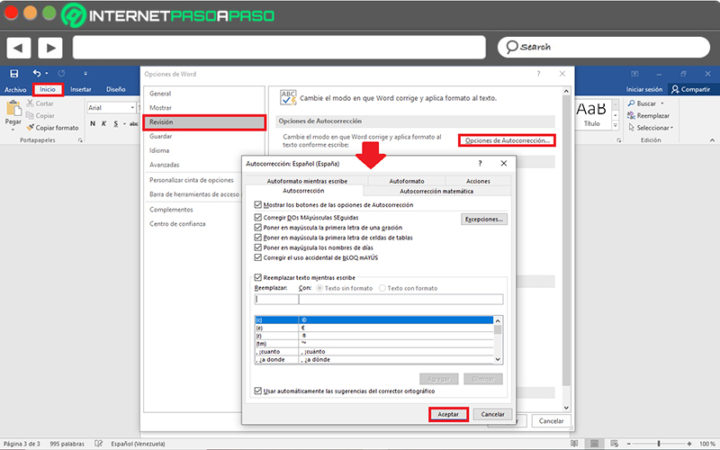Switch to the Autocorrección matemática tab

pyautogui.click(x=437, y=191)
